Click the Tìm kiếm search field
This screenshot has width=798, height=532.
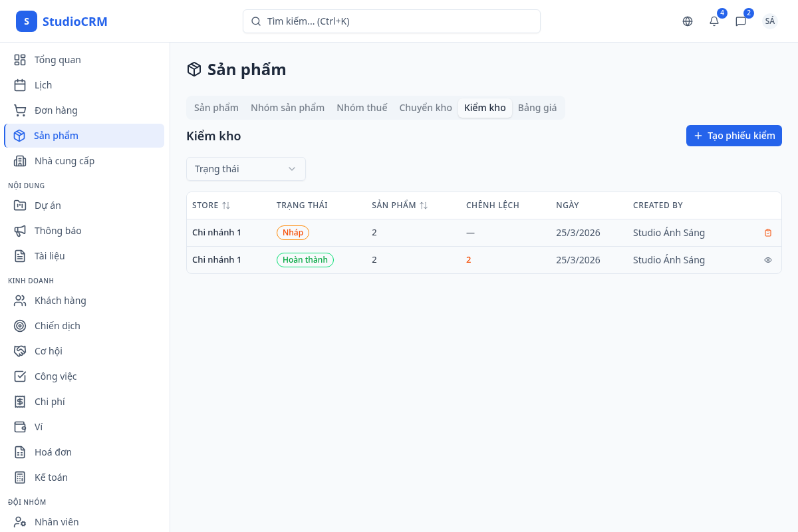click(x=392, y=21)
